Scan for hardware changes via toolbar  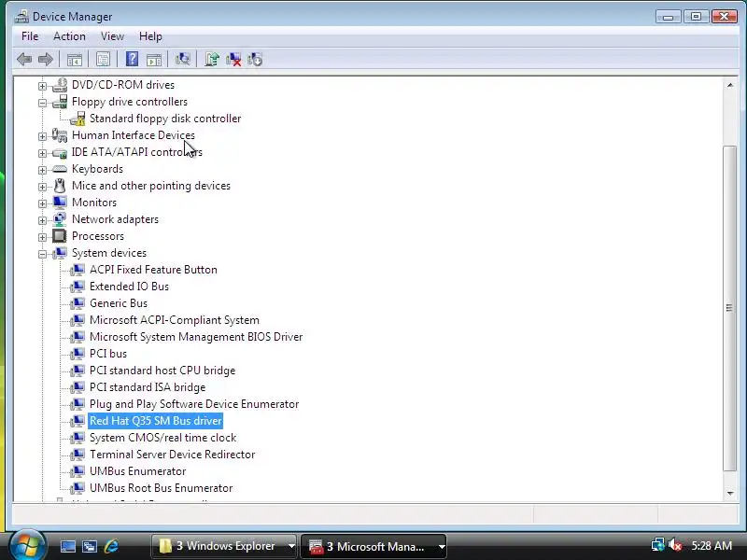[x=182, y=59]
